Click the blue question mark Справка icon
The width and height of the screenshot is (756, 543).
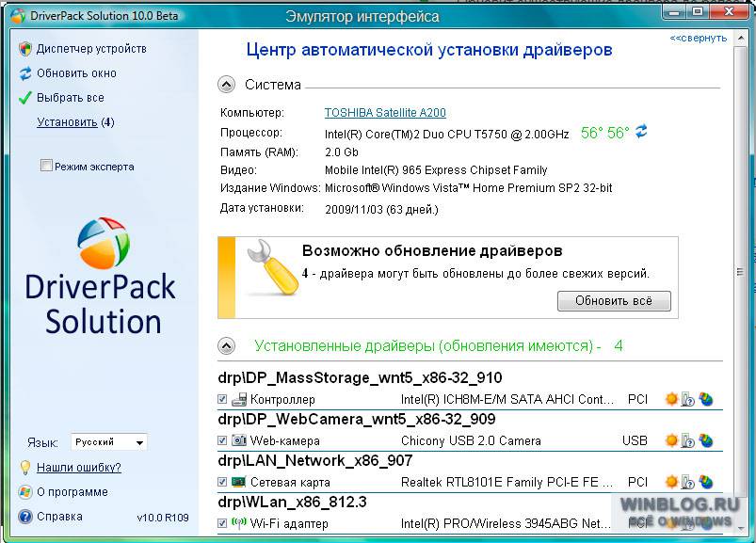pyautogui.click(x=25, y=517)
